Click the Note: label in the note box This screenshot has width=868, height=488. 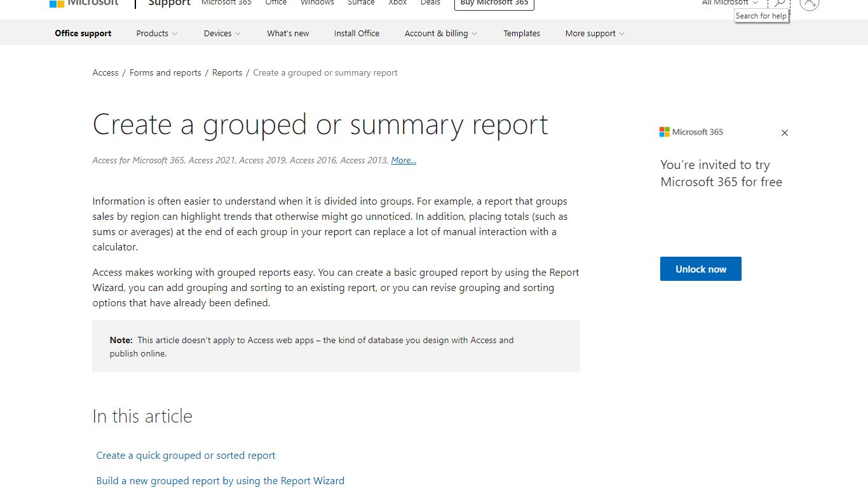point(121,340)
